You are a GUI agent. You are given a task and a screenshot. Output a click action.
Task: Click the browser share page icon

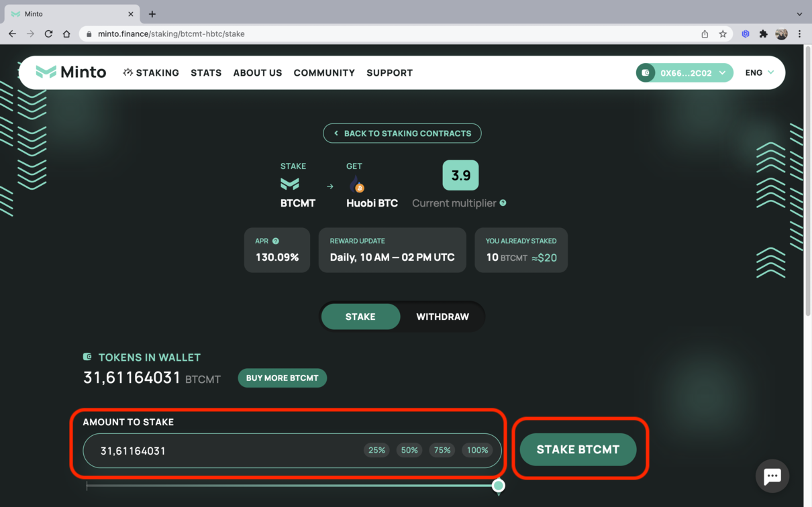tap(705, 34)
